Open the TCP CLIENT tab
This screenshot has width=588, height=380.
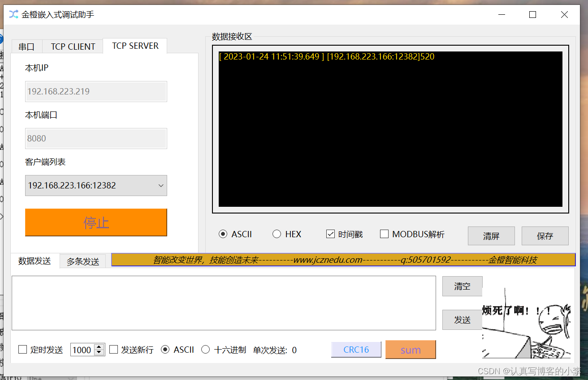click(73, 47)
